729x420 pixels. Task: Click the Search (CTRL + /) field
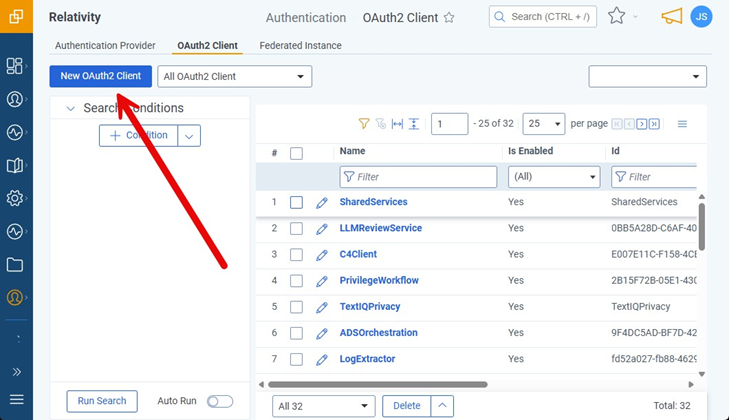tap(543, 17)
